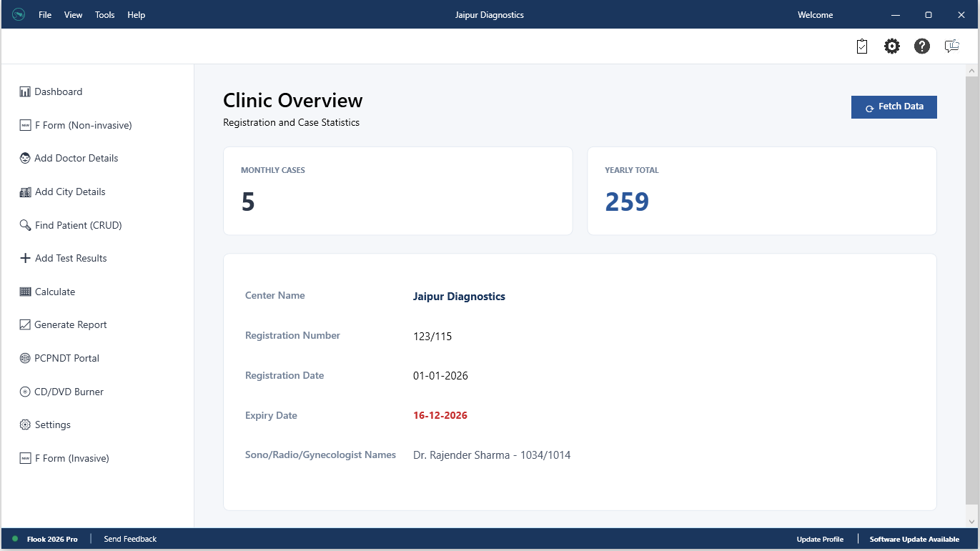Click the Welcome text in title bar
The image size is (980, 551).
[815, 14]
